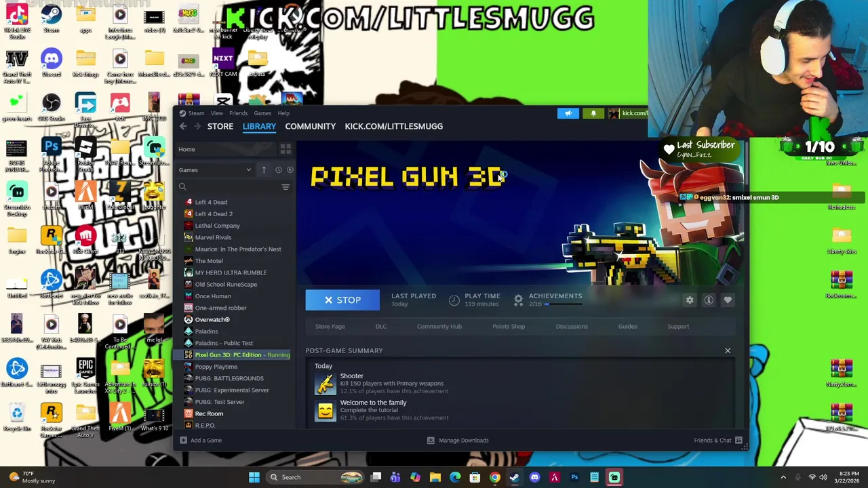Open Adobe Photoshop desktop shortcut
Image resolution: width=868 pixels, height=488 pixels.
coord(51,152)
